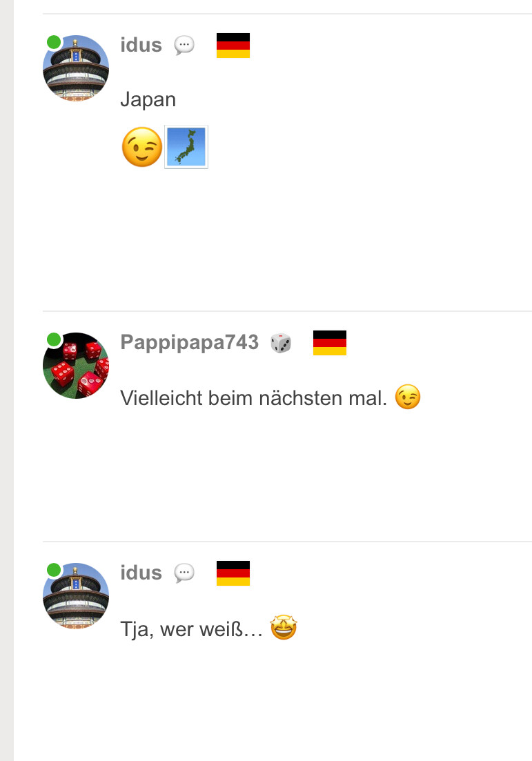
Task: Click the German flag in the 'Tja, wer weiß' post
Action: 233,573
